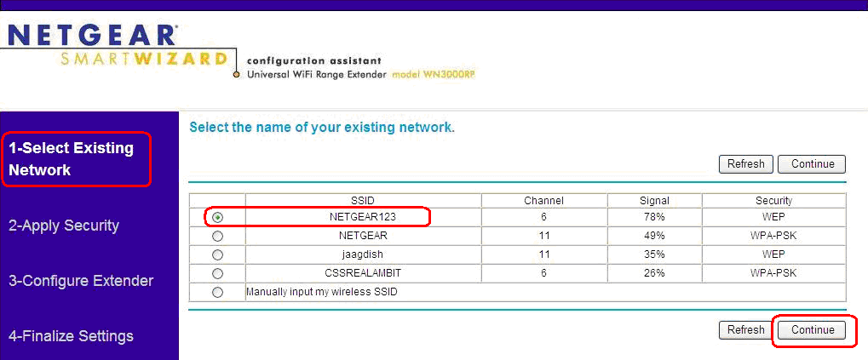Open the 3-Configure Extender step
Viewport: 868px width, 360px height.
pyautogui.click(x=81, y=281)
